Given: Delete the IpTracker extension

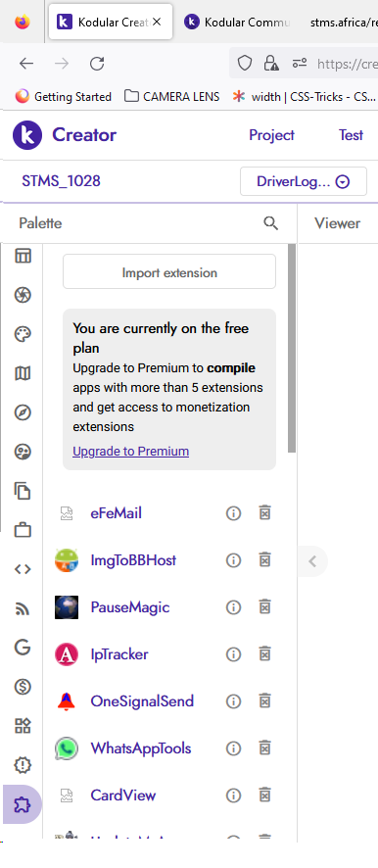Looking at the screenshot, I should click(x=265, y=654).
